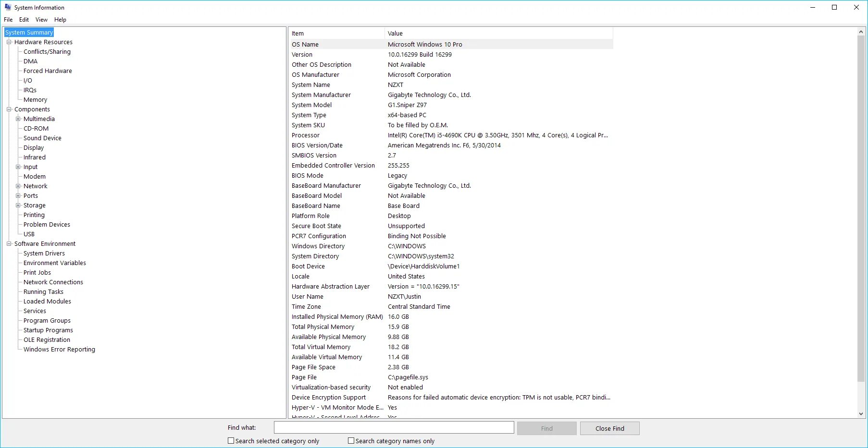Select IRQs tree item
The height and width of the screenshot is (448, 868).
pyautogui.click(x=30, y=90)
